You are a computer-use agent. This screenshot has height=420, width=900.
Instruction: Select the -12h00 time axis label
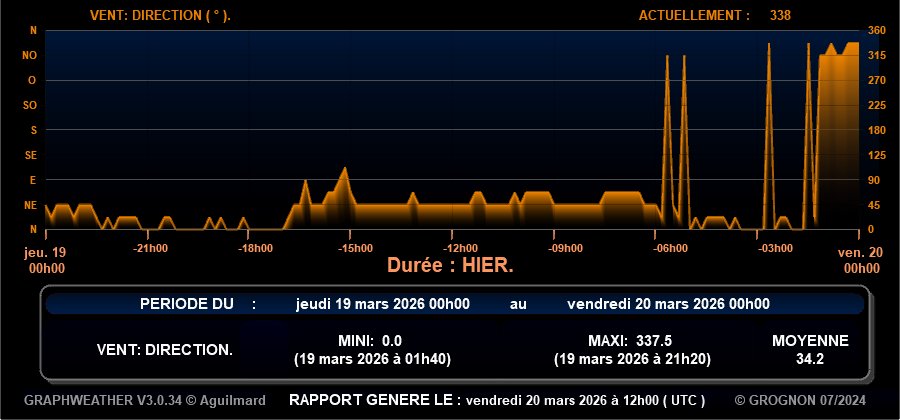pyautogui.click(x=461, y=249)
